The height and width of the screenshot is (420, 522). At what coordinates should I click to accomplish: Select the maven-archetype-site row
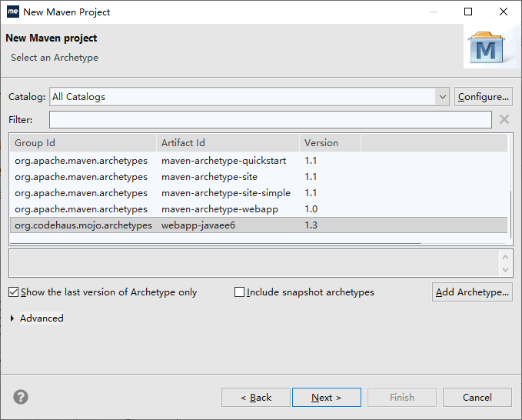point(258,176)
